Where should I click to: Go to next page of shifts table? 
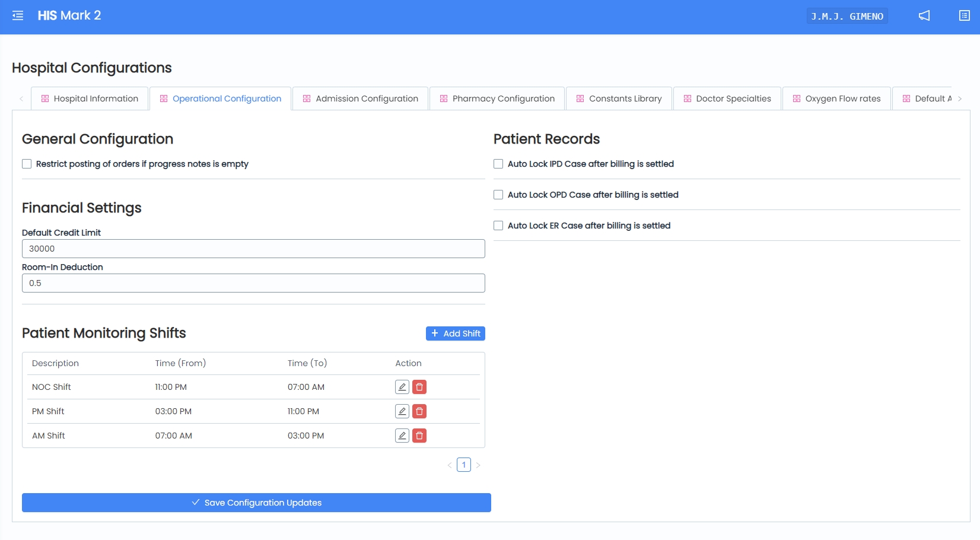pos(478,465)
